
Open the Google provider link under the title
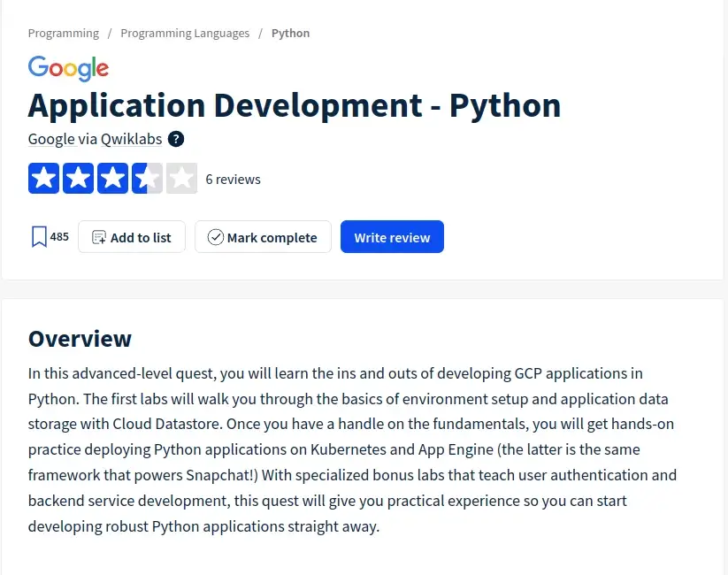point(51,139)
